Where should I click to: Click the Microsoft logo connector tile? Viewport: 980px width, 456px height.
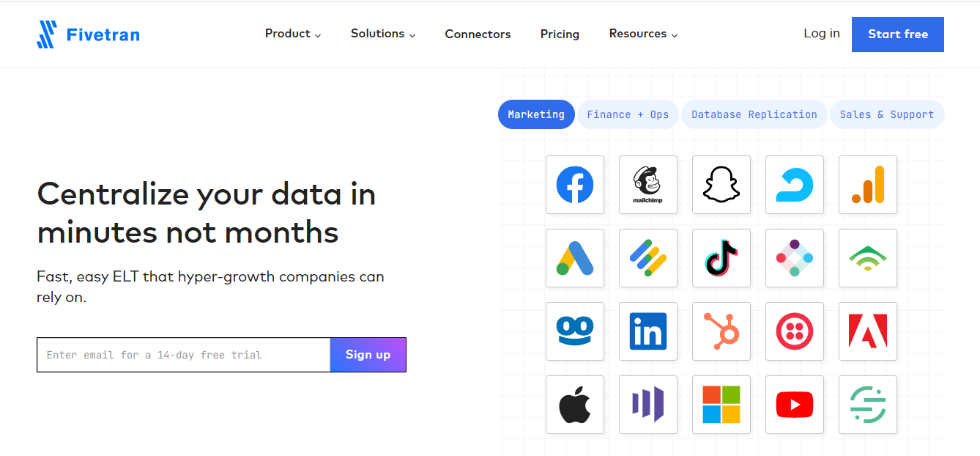tap(721, 405)
